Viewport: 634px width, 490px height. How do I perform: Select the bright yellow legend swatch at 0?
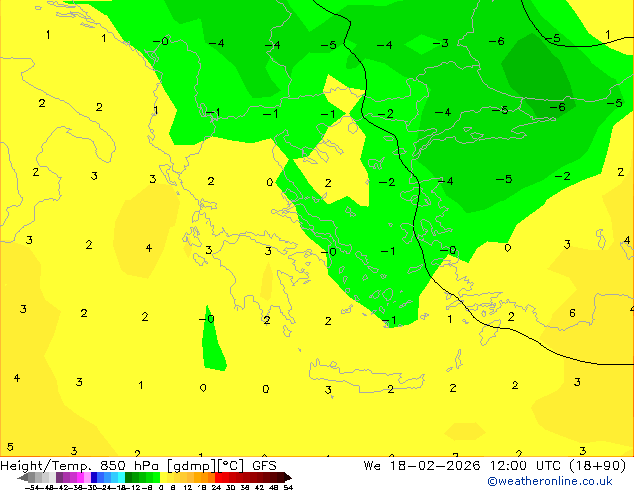(x=163, y=477)
